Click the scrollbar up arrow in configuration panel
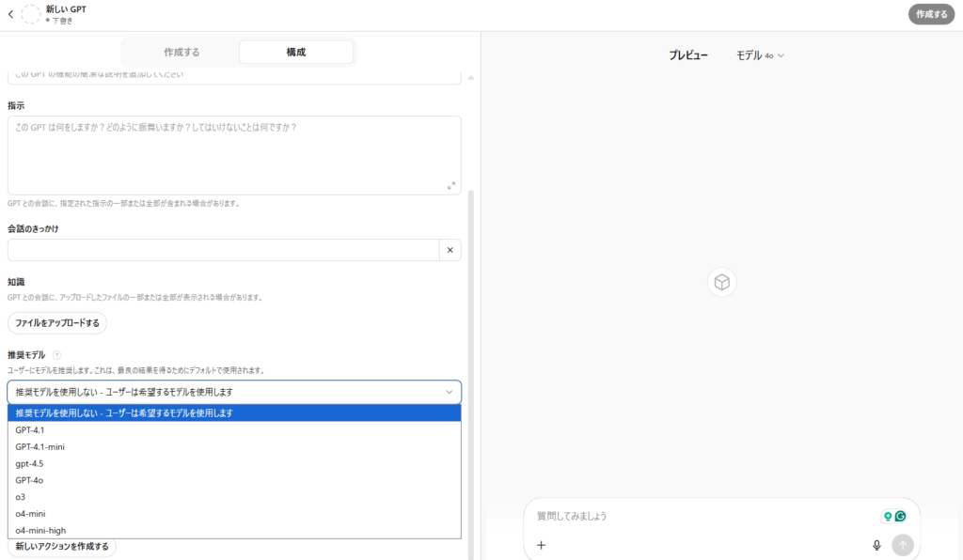 pyautogui.click(x=471, y=77)
